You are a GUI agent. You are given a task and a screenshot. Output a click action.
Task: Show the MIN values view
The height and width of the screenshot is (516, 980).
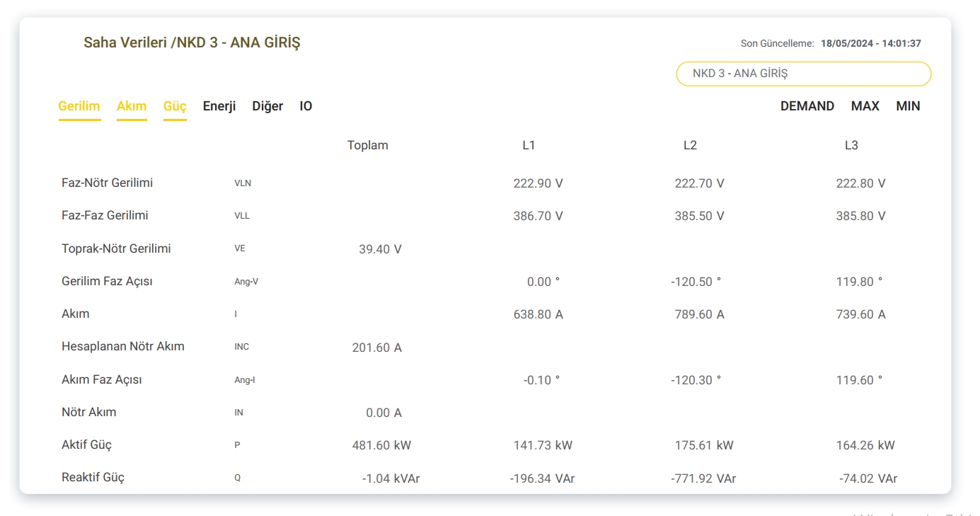908,106
